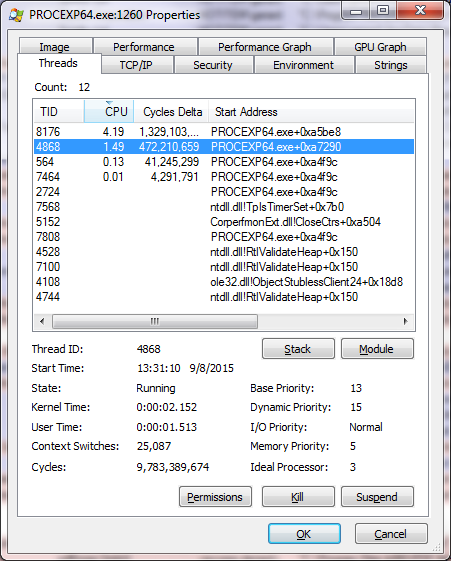Select thread row with TID 4528
The width and height of the screenshot is (451, 561).
224,252
